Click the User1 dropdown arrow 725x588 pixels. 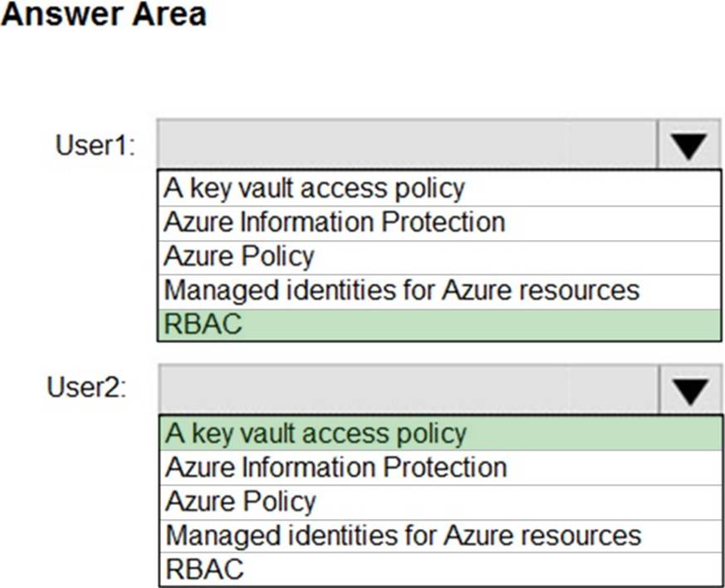tap(688, 146)
